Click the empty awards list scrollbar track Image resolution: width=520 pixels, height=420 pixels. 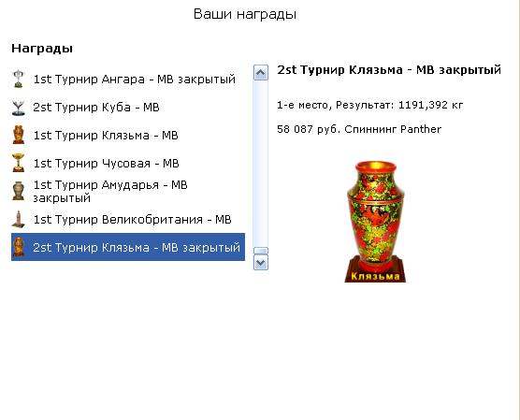pos(261,164)
